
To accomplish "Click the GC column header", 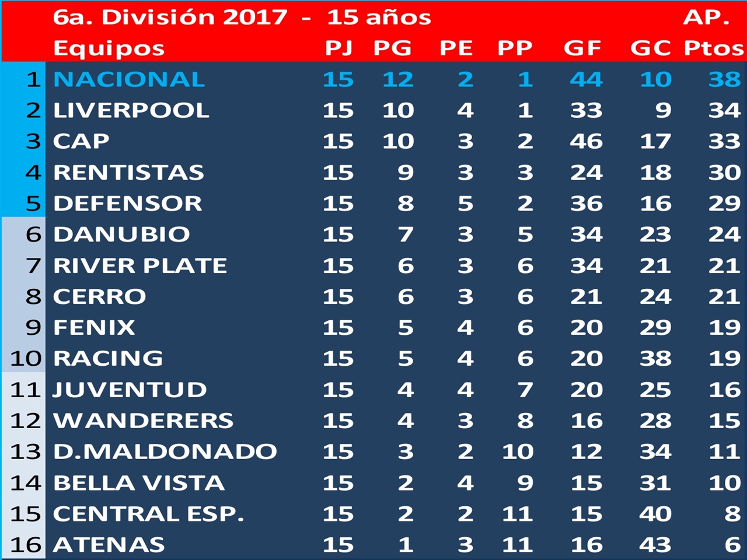I will (650, 48).
